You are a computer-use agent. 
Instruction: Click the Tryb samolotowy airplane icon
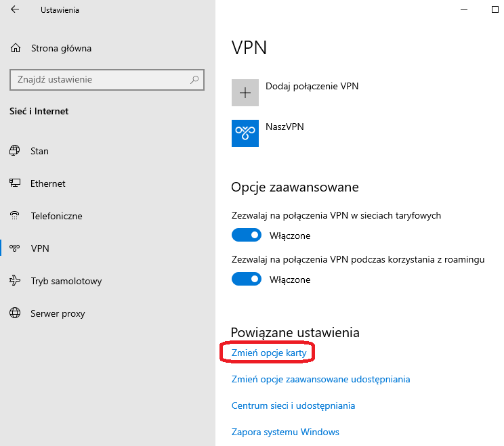15,281
